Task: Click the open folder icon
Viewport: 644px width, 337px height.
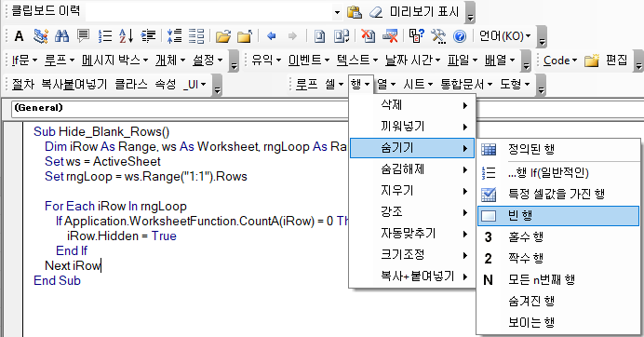Action: coord(223,36)
